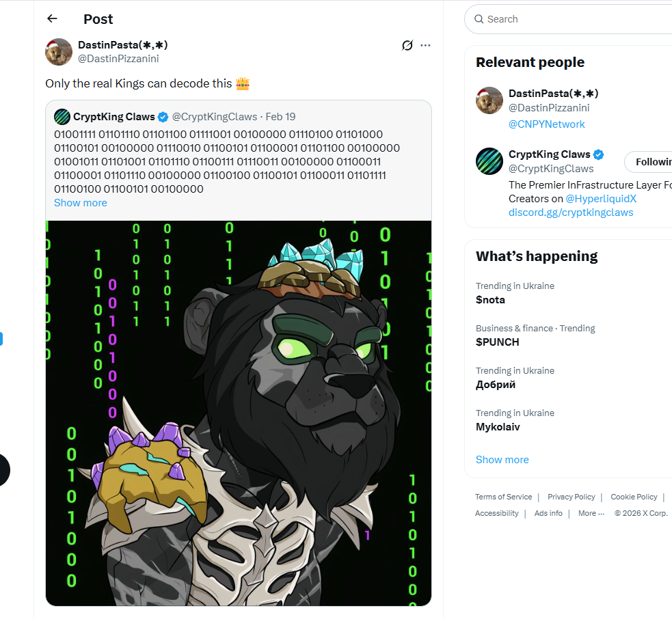Toggle the Following button for CryptKing Claws
The width and height of the screenshot is (672, 619).
[x=649, y=162]
